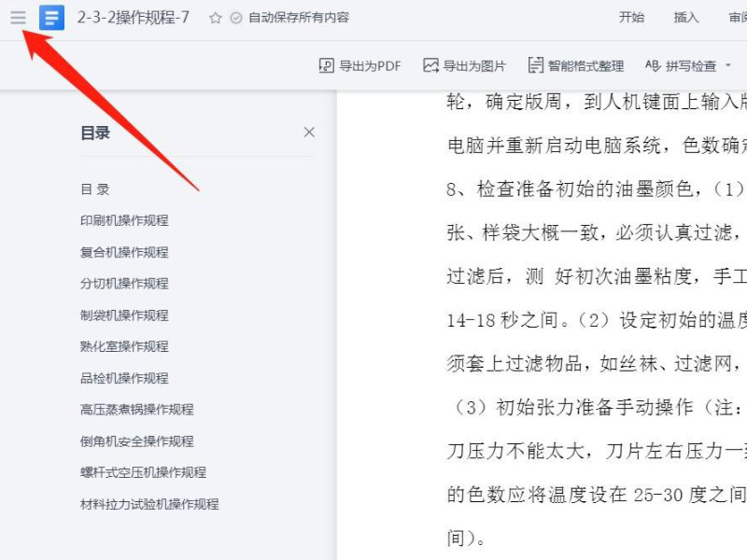
Task: Close the 目录 panel
Action: tap(309, 132)
